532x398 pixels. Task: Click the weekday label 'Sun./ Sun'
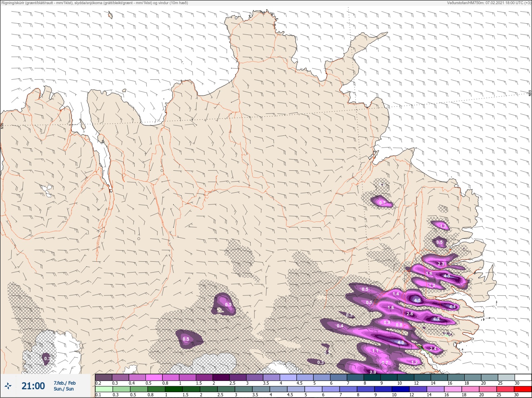click(x=64, y=389)
